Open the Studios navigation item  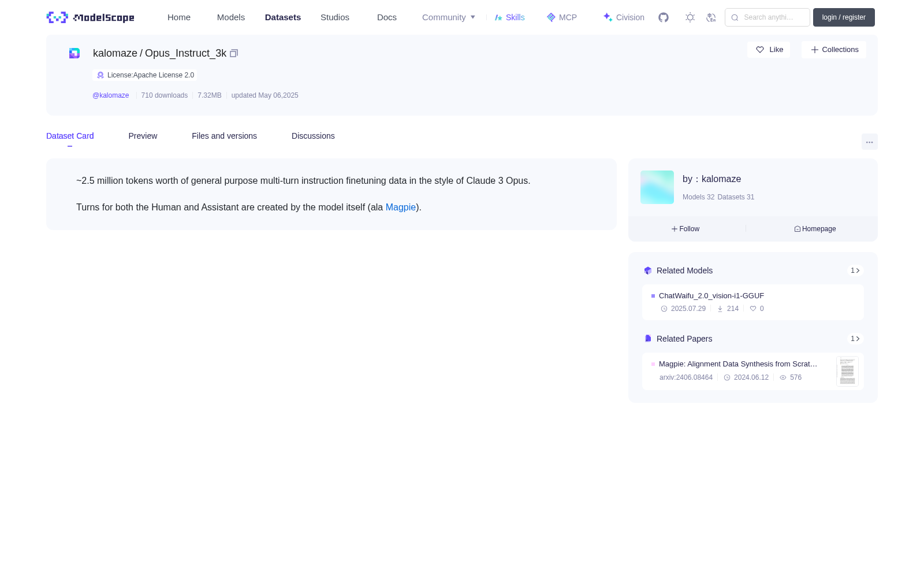point(335,17)
